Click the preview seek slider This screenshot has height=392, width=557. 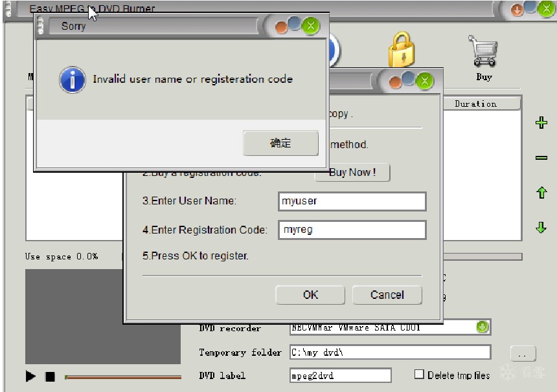(123, 377)
